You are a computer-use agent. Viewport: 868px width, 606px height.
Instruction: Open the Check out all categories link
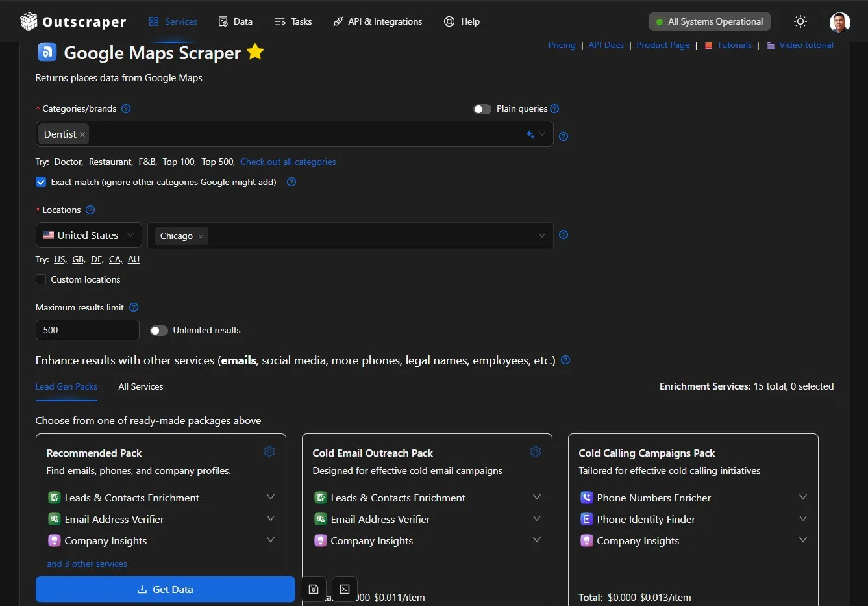[x=288, y=162]
